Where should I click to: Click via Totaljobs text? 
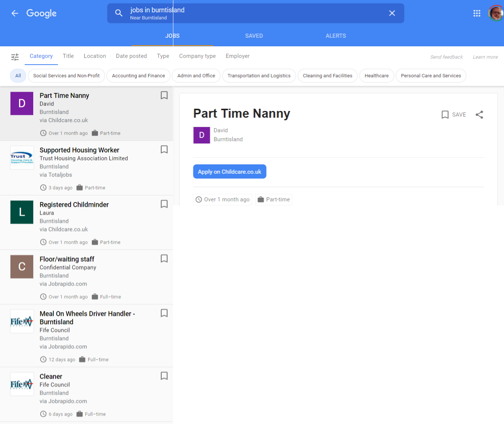tap(56, 175)
